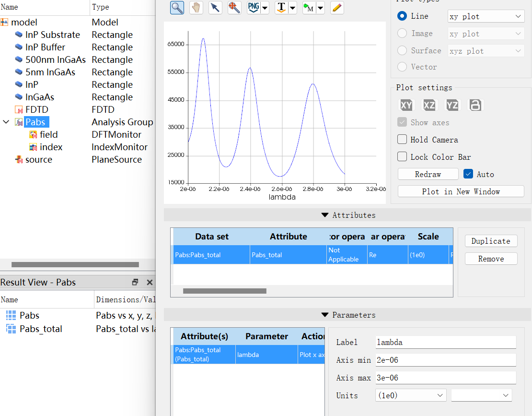Check the Lock Color Bar option
This screenshot has width=532, height=416.
[402, 157]
